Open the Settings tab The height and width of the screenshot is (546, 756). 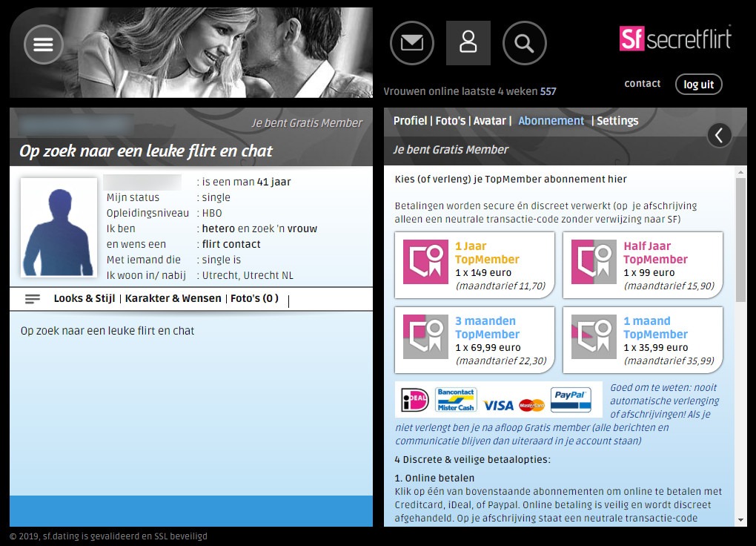point(617,121)
